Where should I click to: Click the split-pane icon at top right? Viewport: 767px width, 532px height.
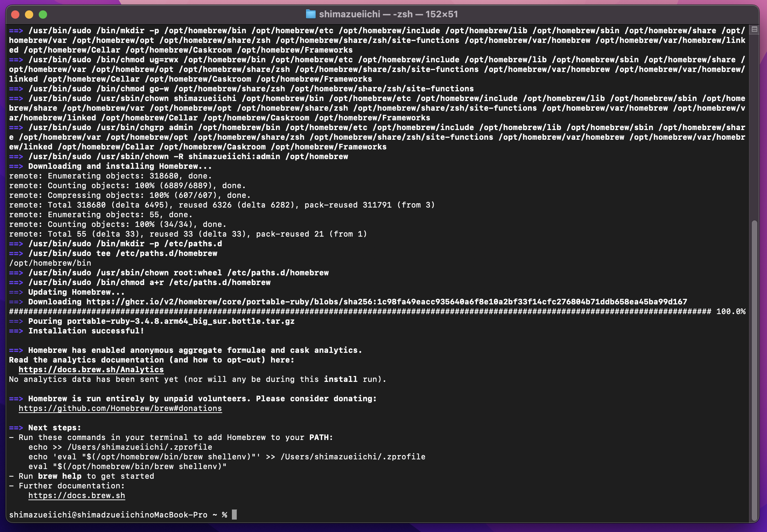click(755, 29)
